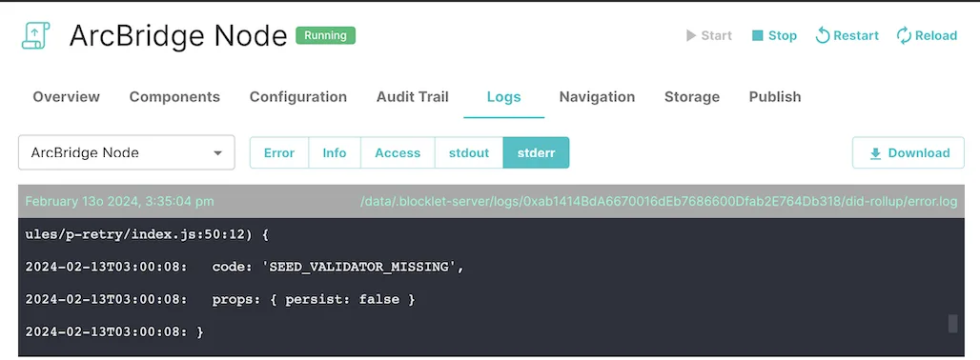Viewport: 980px width, 360px height.
Task: Click the stop square icon
Action: 758,35
